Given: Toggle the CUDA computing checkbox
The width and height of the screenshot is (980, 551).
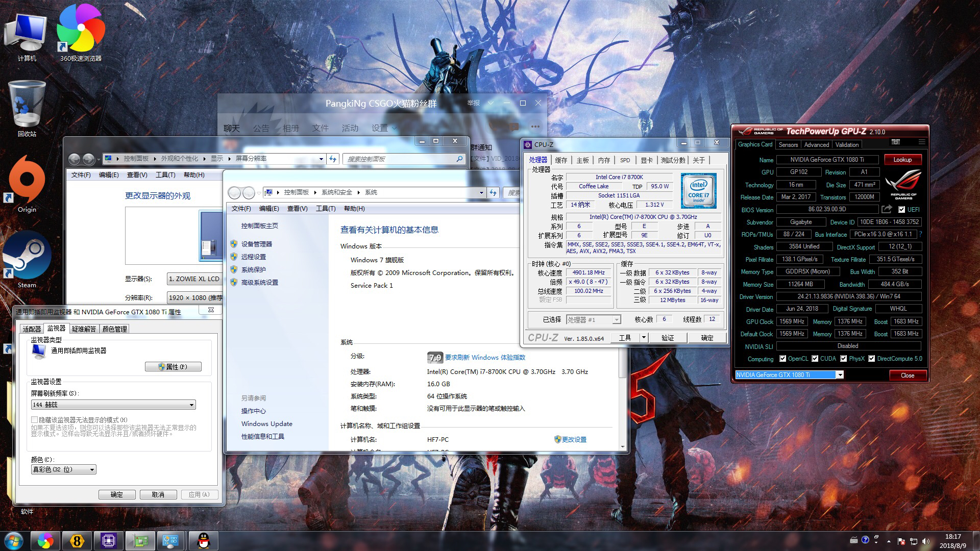Looking at the screenshot, I should point(815,359).
